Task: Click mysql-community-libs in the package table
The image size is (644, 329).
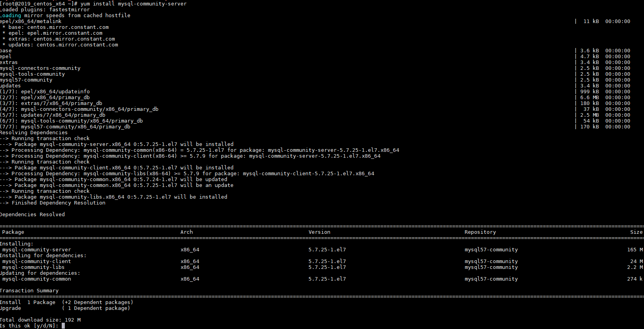Action: click(x=33, y=267)
